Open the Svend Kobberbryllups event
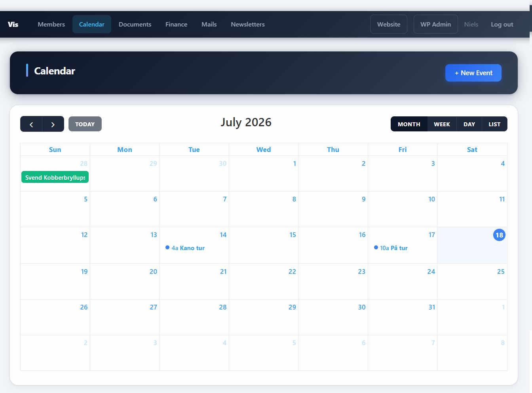532x393 pixels. (55, 177)
